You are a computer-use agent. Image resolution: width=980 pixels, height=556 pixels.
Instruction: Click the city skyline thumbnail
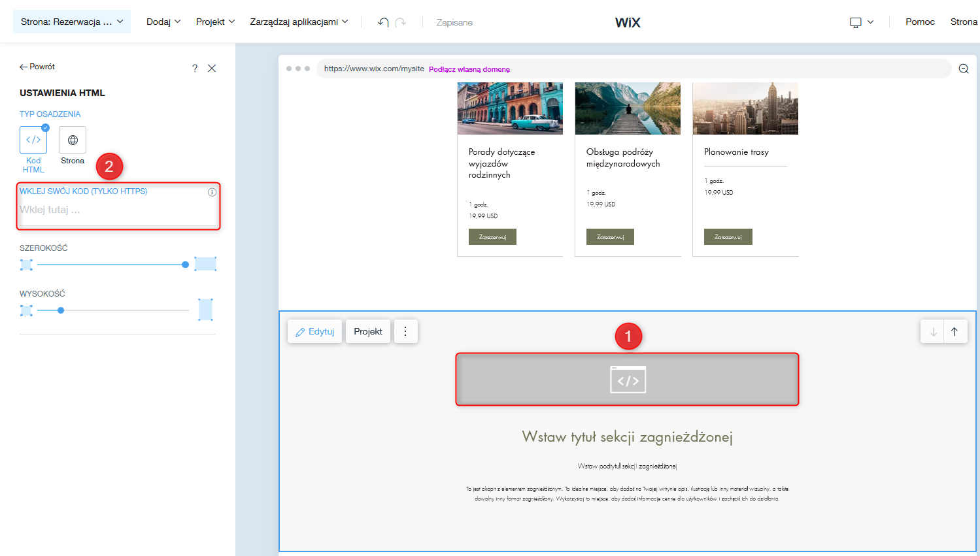(x=745, y=108)
